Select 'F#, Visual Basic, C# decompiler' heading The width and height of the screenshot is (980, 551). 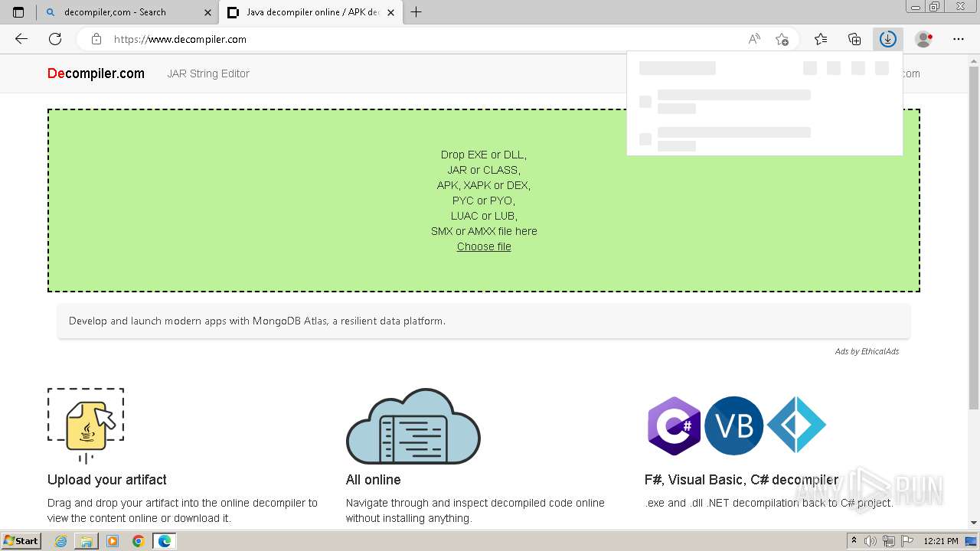742,480
